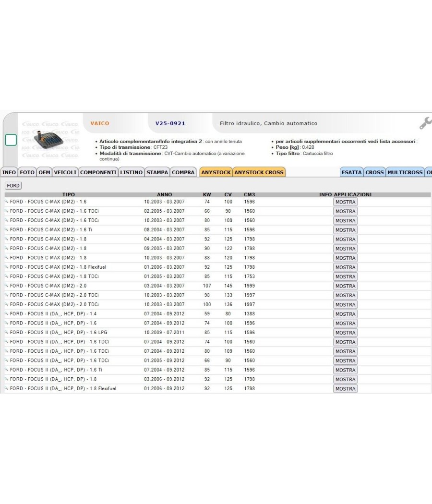Click magnifier icon for C-MAX 1.6 TDCi 80 kW
The image size is (432, 504).
coord(6,220)
